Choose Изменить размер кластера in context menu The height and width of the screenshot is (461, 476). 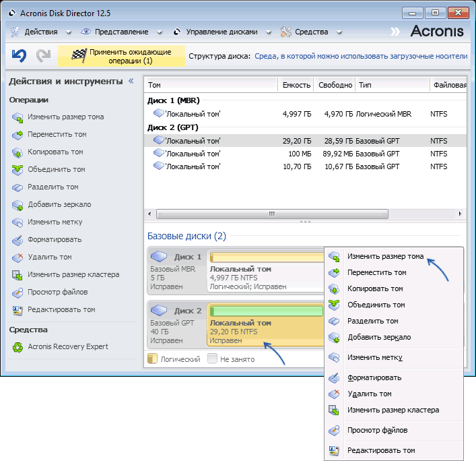[x=394, y=410]
